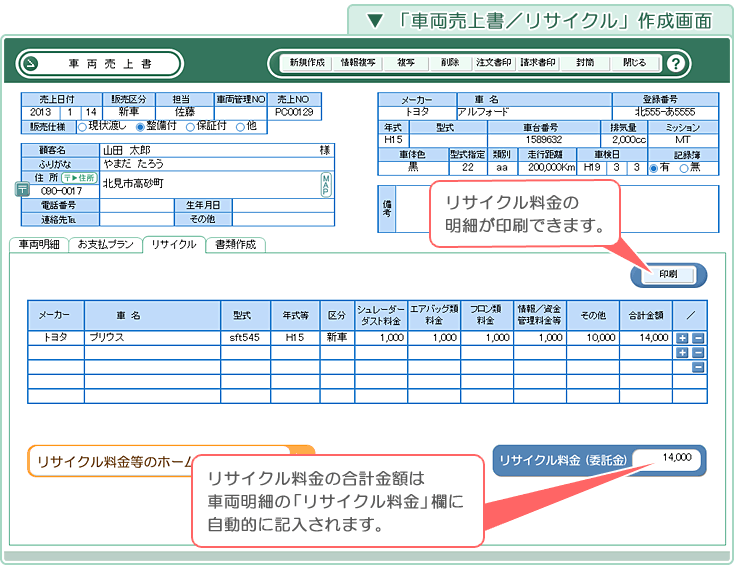The image size is (735, 565).
Task: Click the ふりがな field やまだ たろう
Action: (x=216, y=164)
